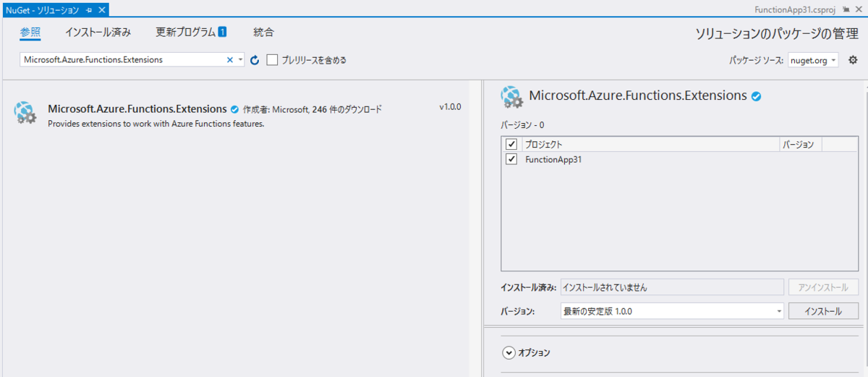This screenshot has width=868, height=377.
Task: Open NuGet settings gear icon
Action: (853, 60)
